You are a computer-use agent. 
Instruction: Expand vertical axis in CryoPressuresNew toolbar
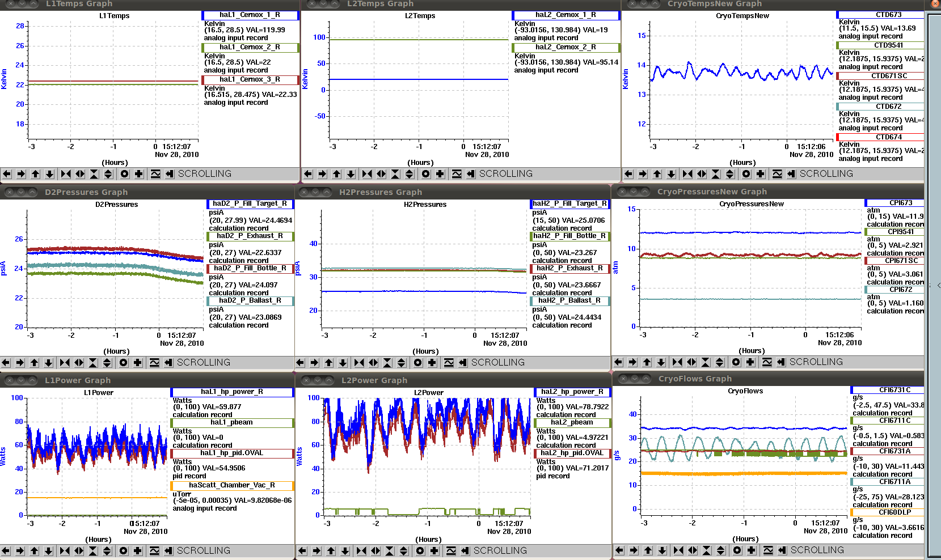pyautogui.click(x=720, y=362)
